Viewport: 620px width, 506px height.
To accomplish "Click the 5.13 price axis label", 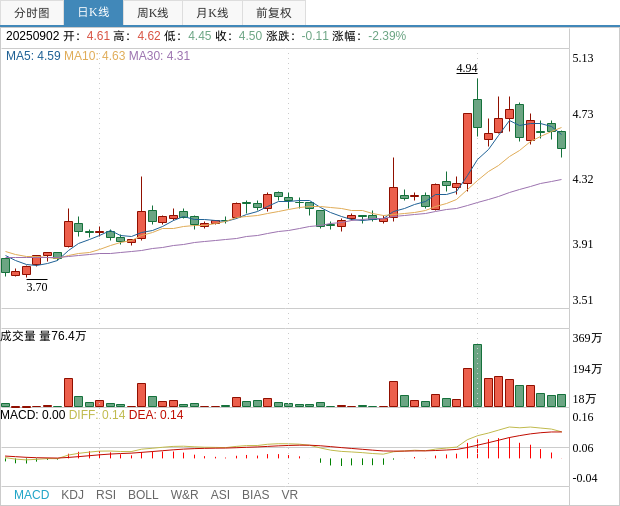I will click(x=583, y=58).
